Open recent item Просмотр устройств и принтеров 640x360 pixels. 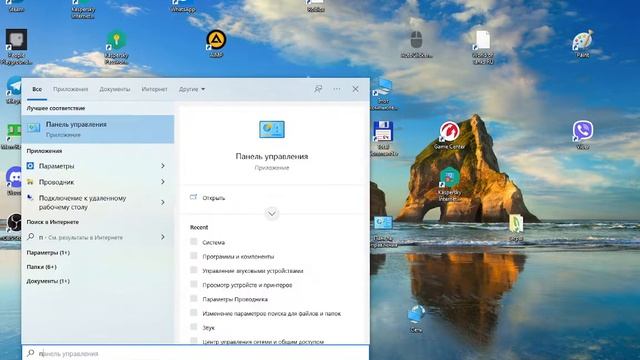point(247,285)
